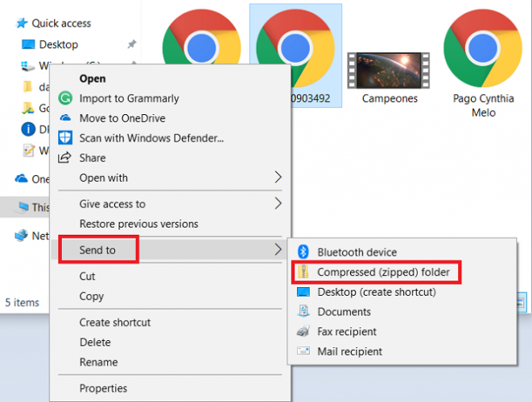Choose Share in the context menu
This screenshot has height=402, width=532.
click(x=170, y=158)
